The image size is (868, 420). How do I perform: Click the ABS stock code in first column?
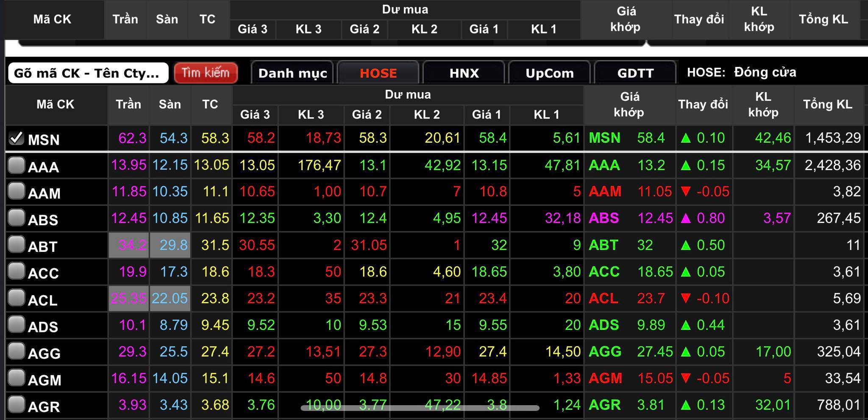[x=43, y=220]
